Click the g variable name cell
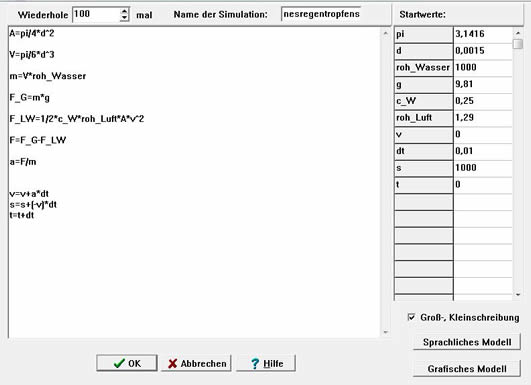This screenshot has height=385, width=531. click(x=424, y=84)
